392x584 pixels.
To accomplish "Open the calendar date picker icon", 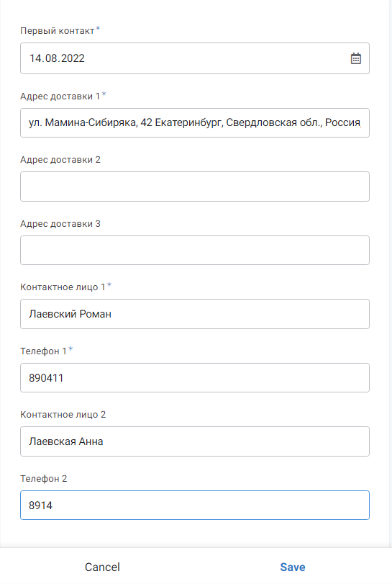I will (x=355, y=58).
